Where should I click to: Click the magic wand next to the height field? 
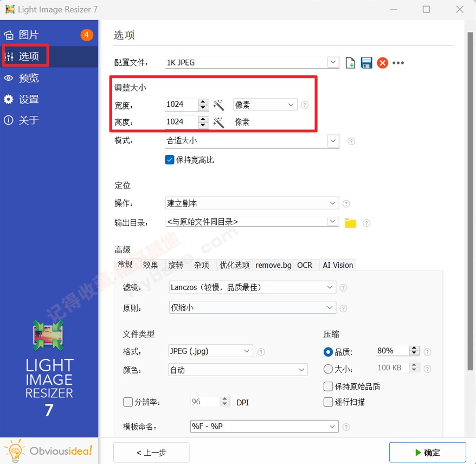point(219,122)
